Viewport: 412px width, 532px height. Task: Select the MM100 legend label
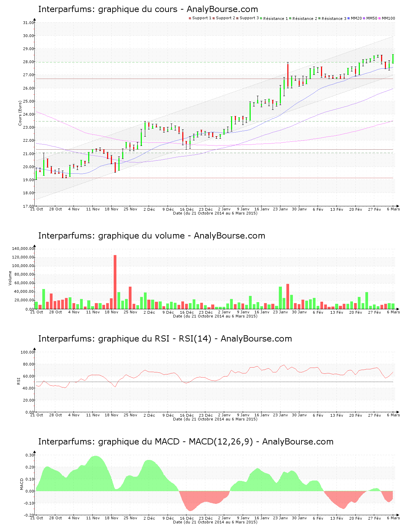388,18
